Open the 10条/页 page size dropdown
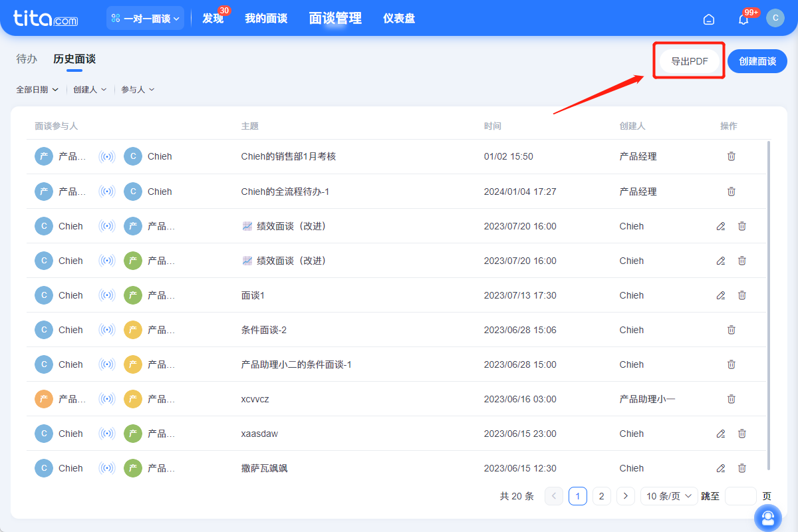The image size is (798, 532). [668, 495]
